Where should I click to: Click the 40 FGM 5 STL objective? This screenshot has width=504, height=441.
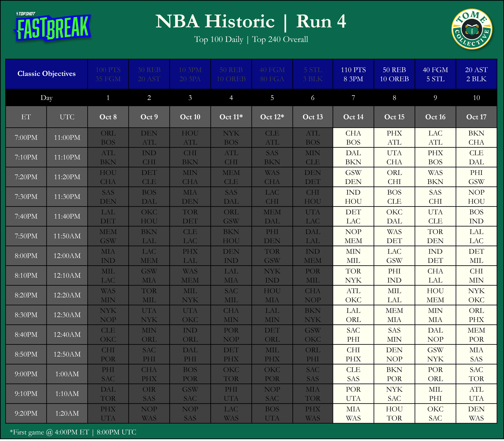435,74
